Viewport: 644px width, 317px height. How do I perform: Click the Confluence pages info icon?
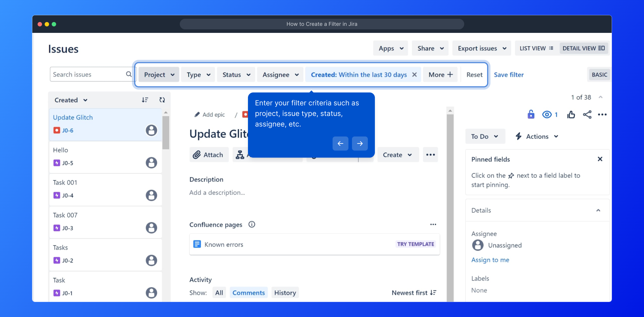(x=252, y=225)
